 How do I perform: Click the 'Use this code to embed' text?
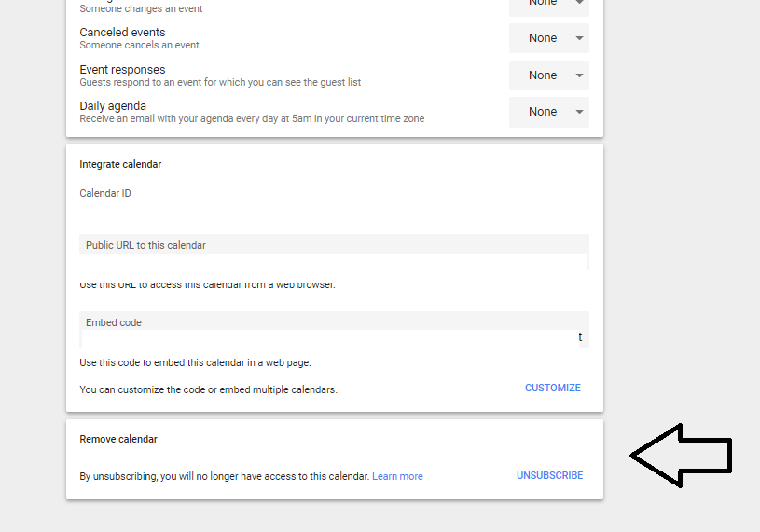195,362
